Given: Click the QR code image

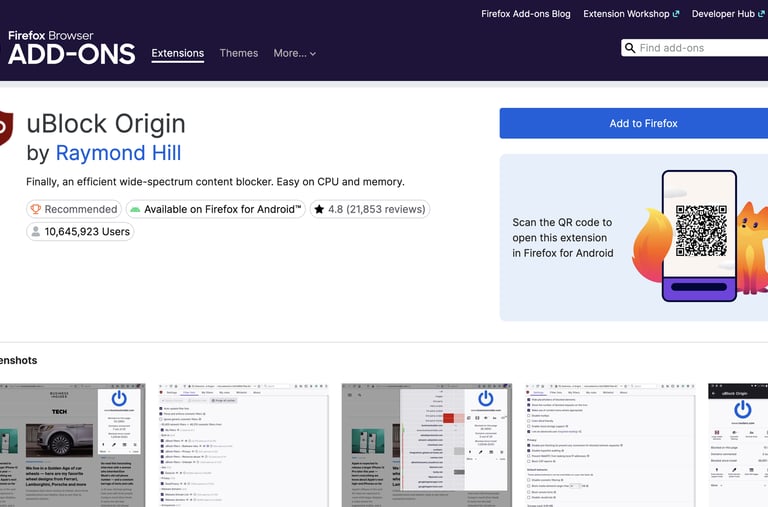Looking at the screenshot, I should [x=701, y=230].
